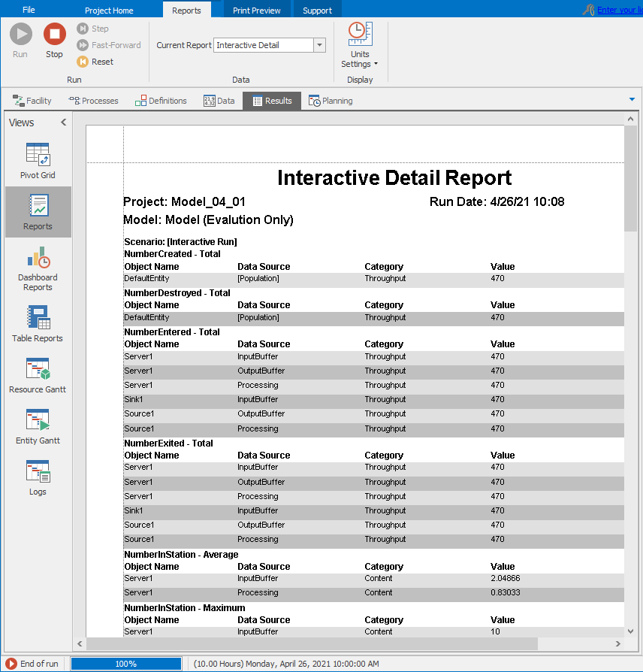Open the Entity Gantt view

[38, 426]
